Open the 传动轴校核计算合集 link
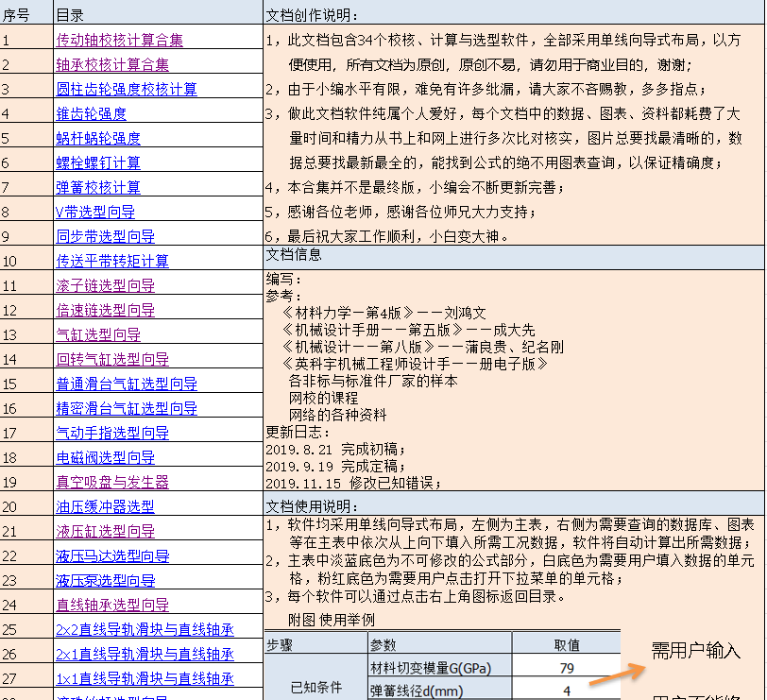The image size is (767, 700). click(x=119, y=40)
